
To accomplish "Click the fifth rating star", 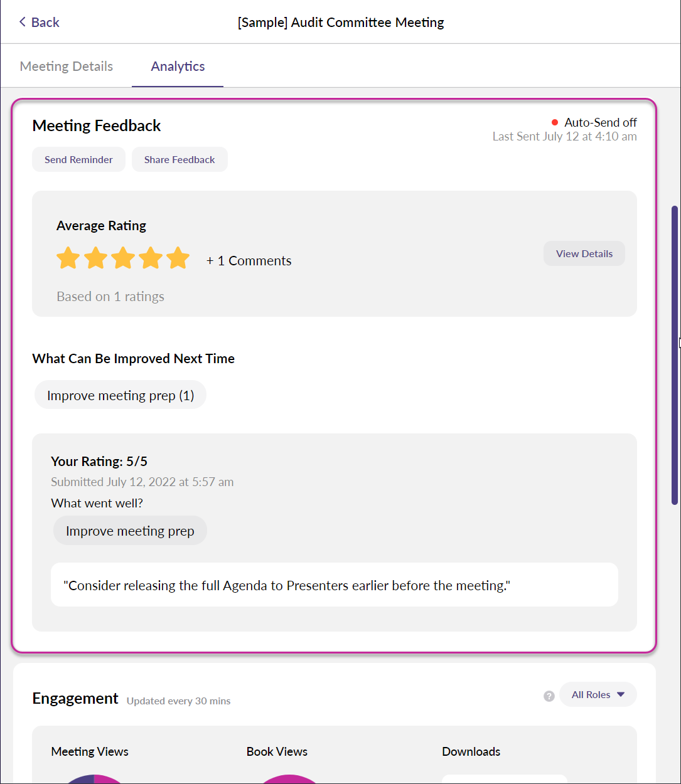I will click(x=178, y=258).
